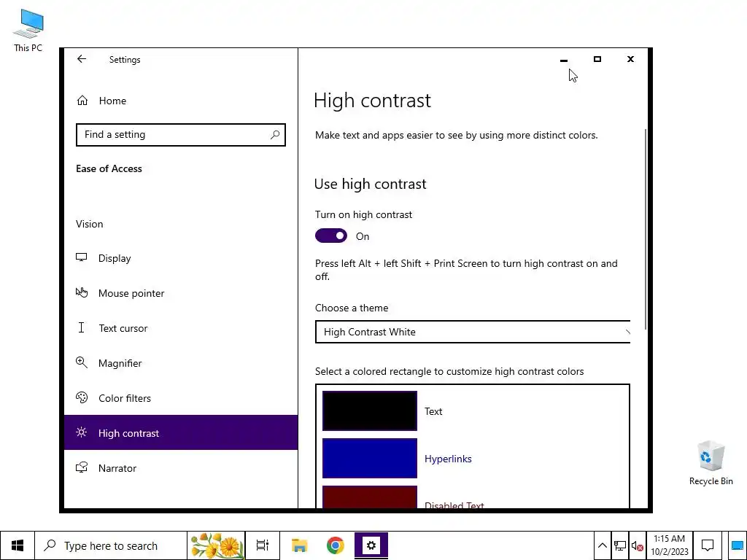Open the network tray icon

pos(620,545)
